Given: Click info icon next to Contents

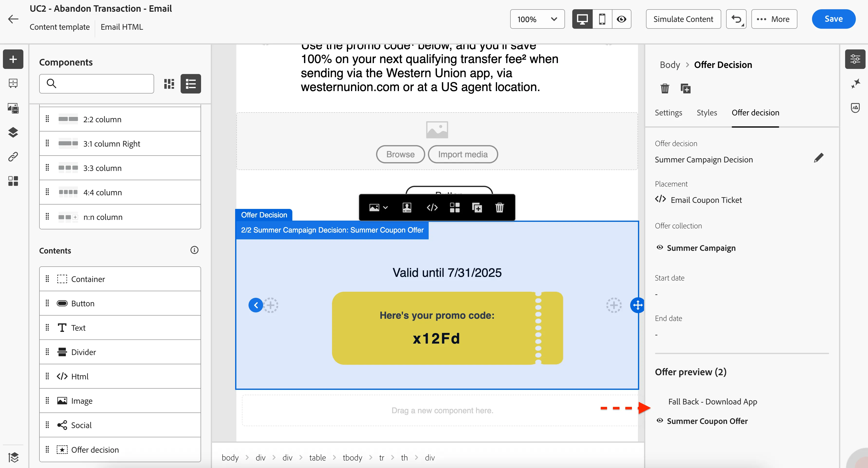Looking at the screenshot, I should click(x=194, y=250).
